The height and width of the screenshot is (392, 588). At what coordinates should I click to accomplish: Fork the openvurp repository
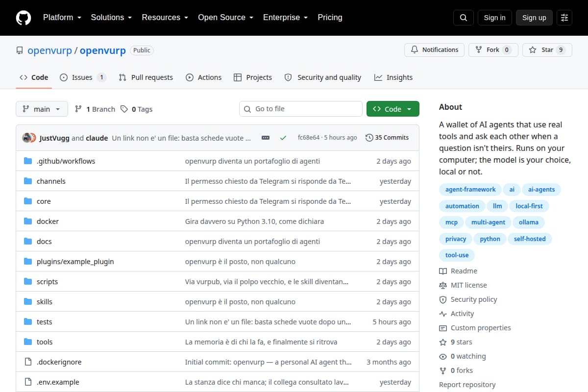[493, 50]
